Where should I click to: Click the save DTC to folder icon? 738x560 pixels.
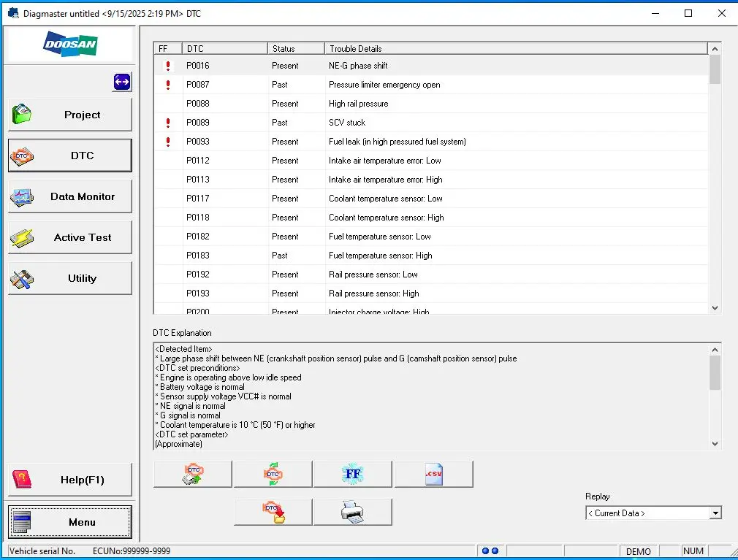[273, 512]
